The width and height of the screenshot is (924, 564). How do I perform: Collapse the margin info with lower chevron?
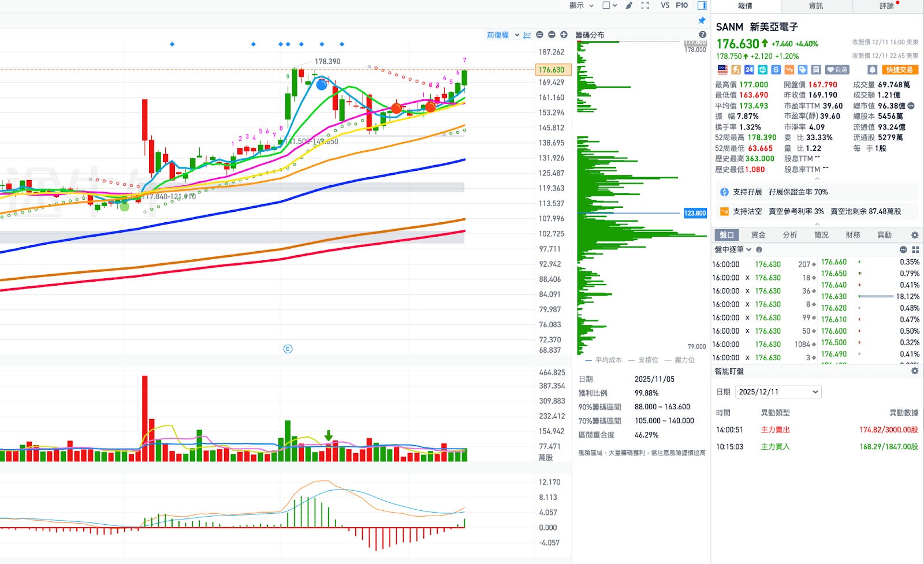click(817, 224)
